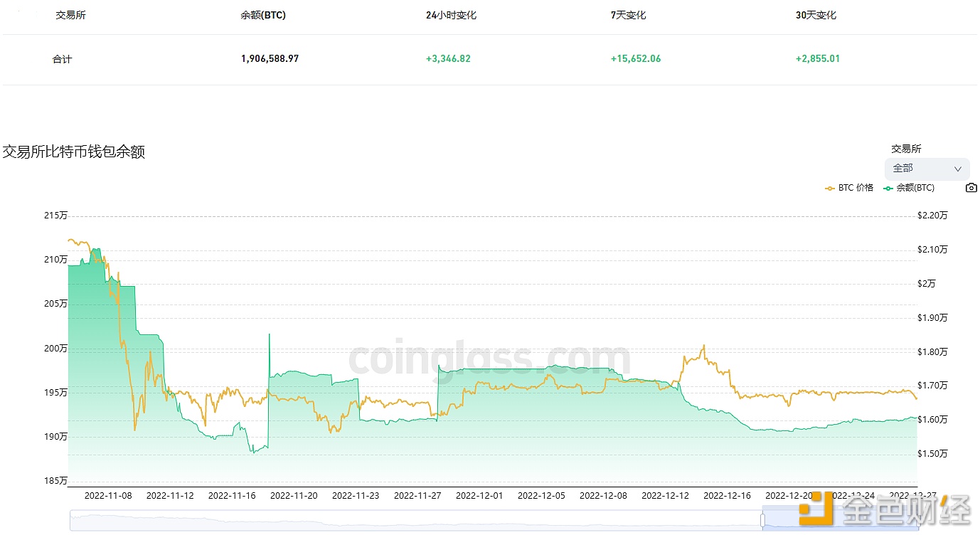The width and height of the screenshot is (980, 535).
Task: Click the green +15,652.06 change value
Action: coord(635,59)
